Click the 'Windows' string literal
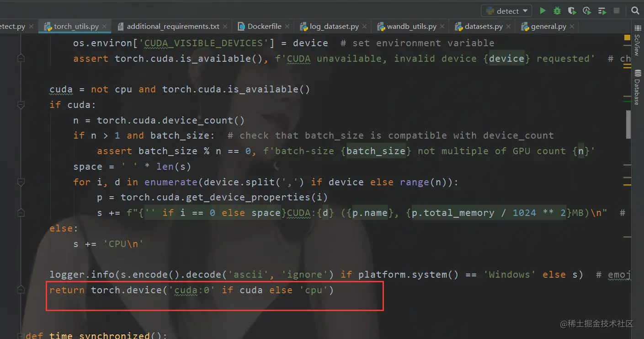 [x=510, y=274]
